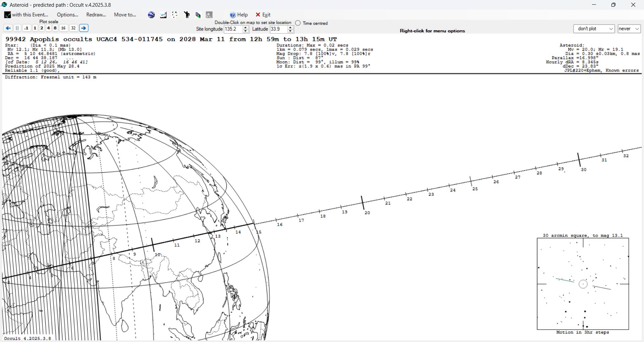Decrease Latitude with down stepper

pos(290,31)
